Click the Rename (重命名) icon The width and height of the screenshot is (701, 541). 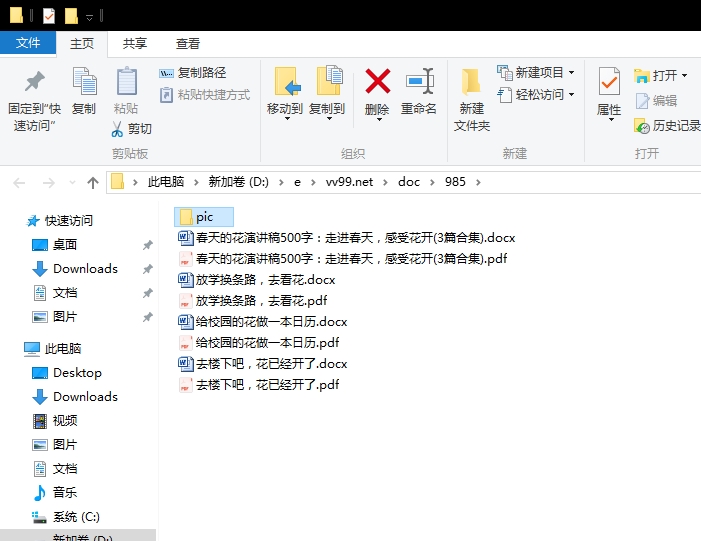pos(419,81)
